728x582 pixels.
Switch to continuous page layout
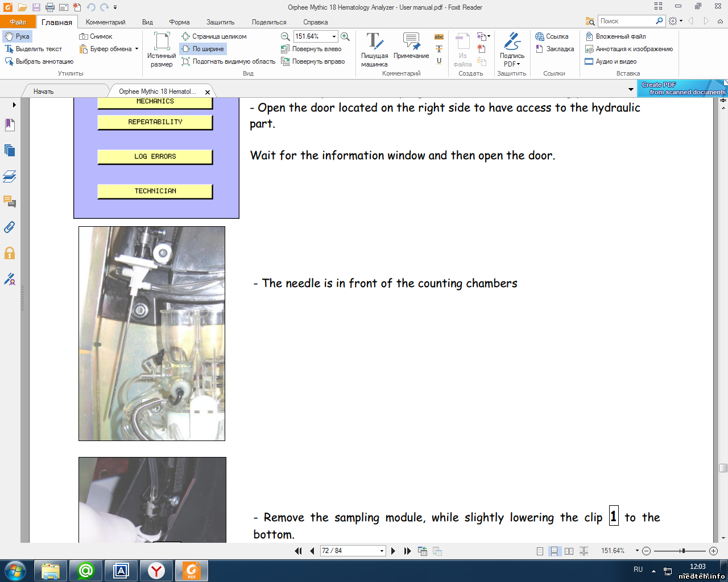pyautogui.click(x=554, y=551)
